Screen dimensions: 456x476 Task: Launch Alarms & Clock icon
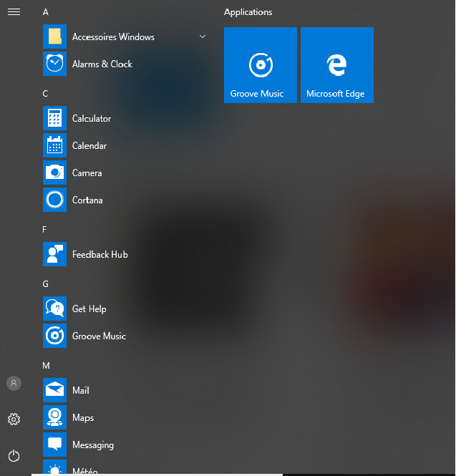pos(54,64)
